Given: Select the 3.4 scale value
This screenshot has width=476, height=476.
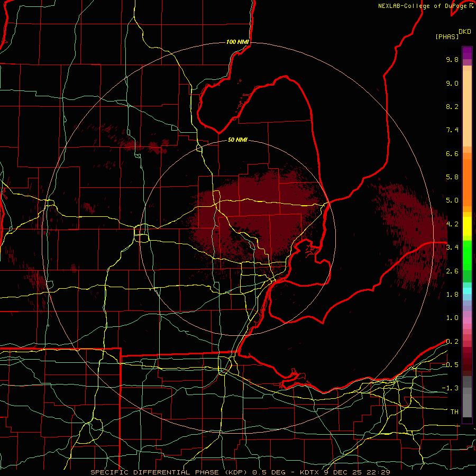Looking at the screenshot, I should [452, 248].
